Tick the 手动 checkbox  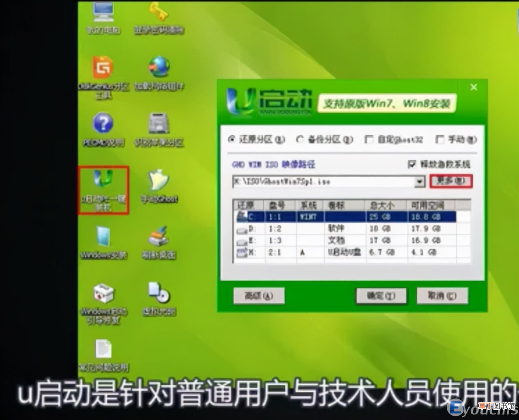click(440, 139)
